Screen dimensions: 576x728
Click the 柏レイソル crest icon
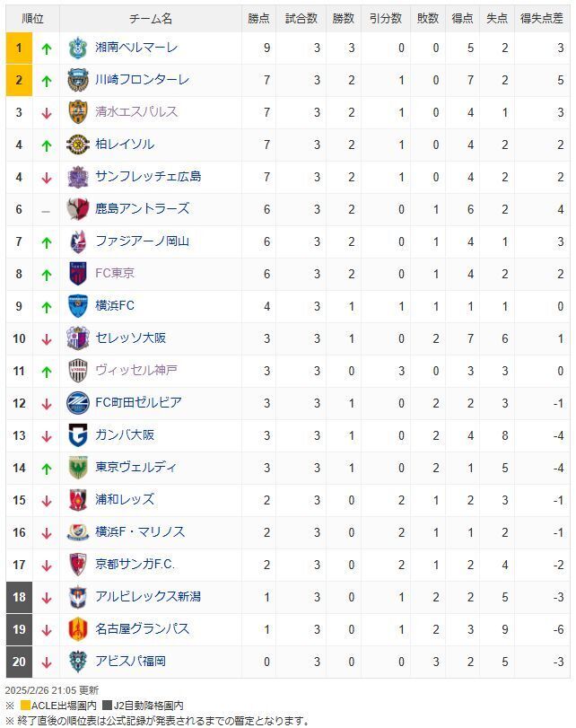77,145
